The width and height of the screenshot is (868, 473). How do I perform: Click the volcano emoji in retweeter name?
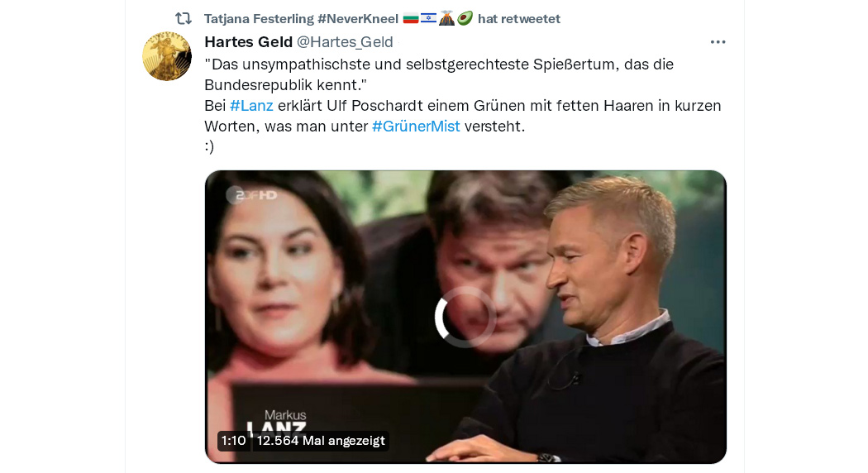[446, 19]
